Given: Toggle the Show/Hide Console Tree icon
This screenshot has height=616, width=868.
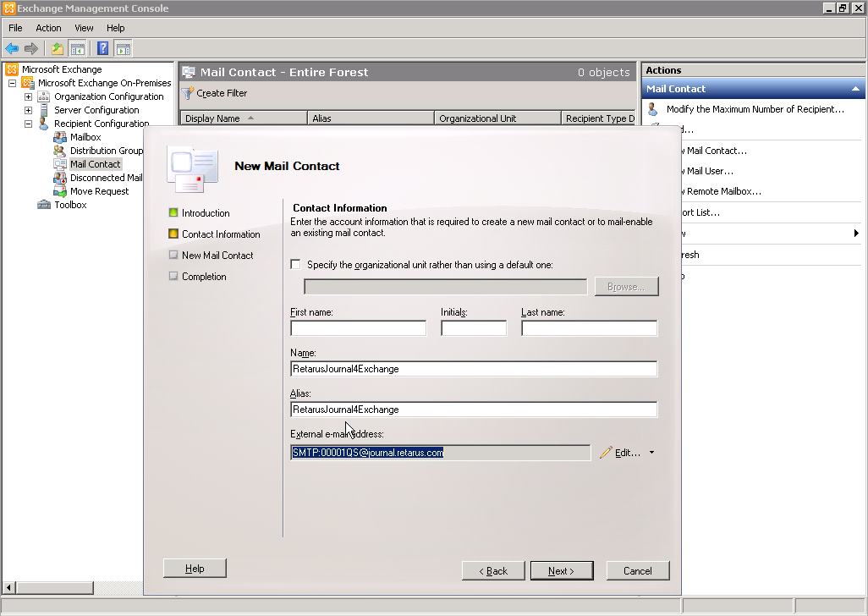Looking at the screenshot, I should pos(78,48).
